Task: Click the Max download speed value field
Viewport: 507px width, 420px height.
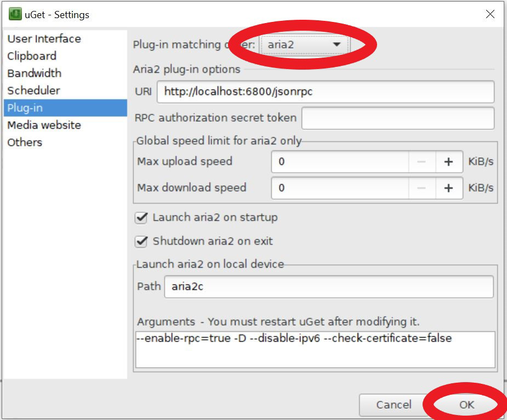Action: tap(340, 188)
